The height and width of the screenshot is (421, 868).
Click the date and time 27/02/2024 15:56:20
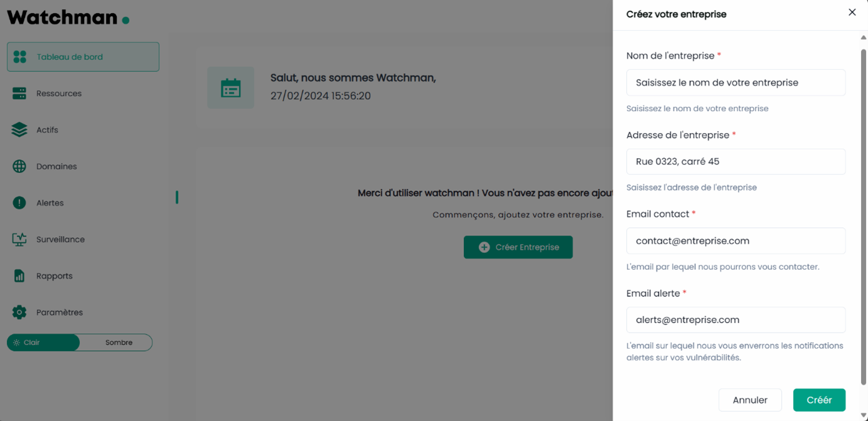click(321, 96)
